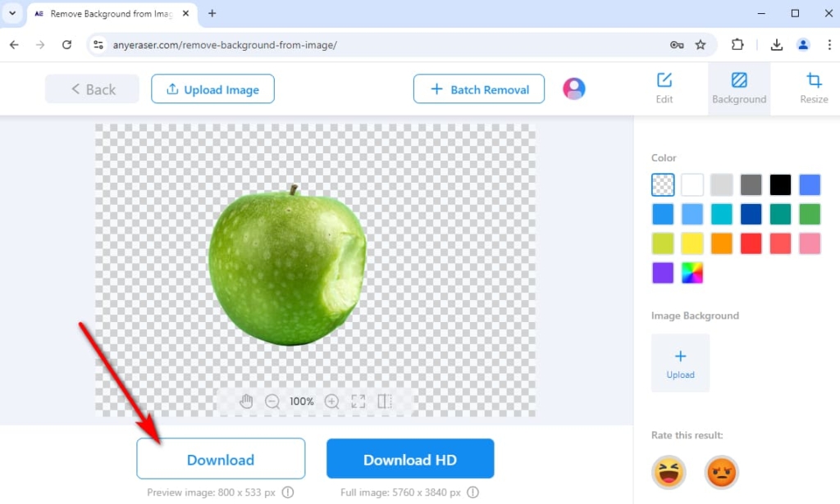The image size is (840, 504).
Task: Rate the result with the laughing emoji
Action: pyautogui.click(x=669, y=473)
